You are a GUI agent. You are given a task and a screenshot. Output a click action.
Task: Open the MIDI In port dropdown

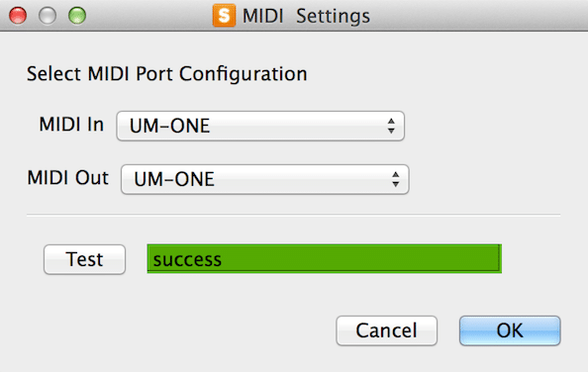tap(260, 126)
